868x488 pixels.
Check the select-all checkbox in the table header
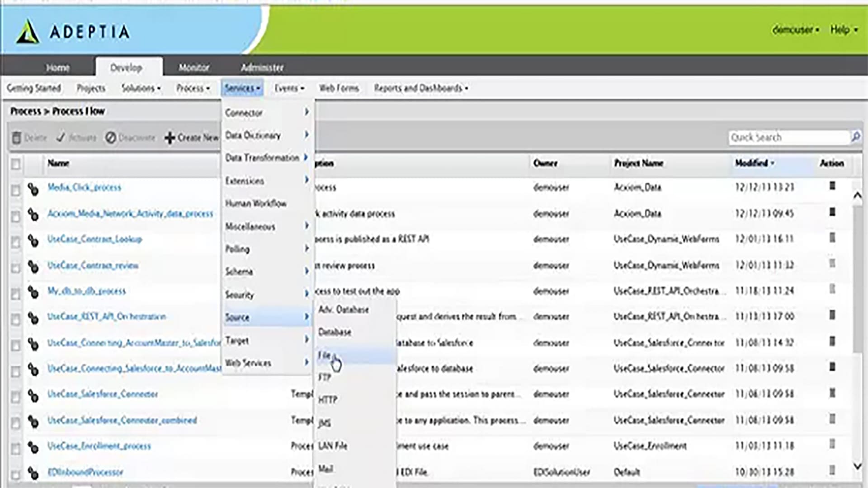coord(16,164)
